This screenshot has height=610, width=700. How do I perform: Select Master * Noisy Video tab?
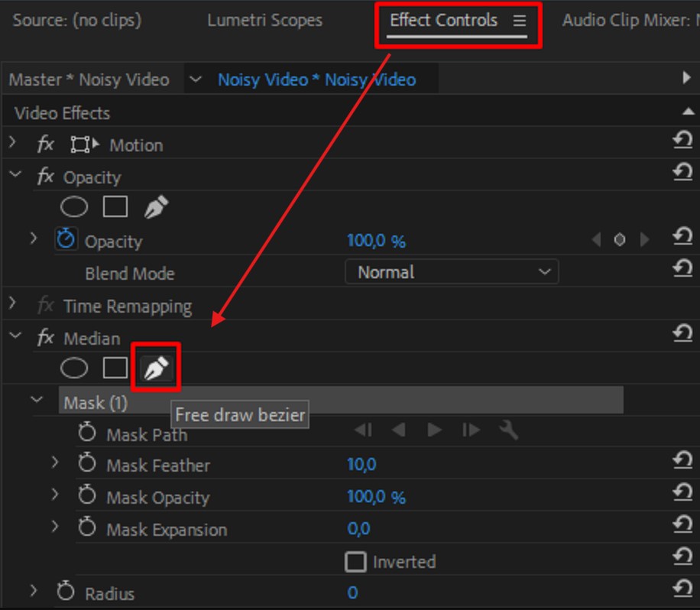click(89, 79)
